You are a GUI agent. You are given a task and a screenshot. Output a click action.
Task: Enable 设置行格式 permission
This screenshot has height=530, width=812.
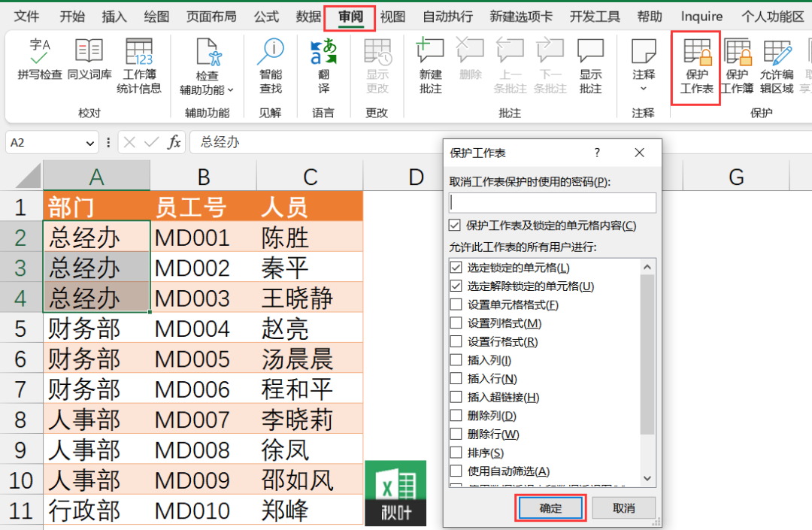click(x=456, y=341)
